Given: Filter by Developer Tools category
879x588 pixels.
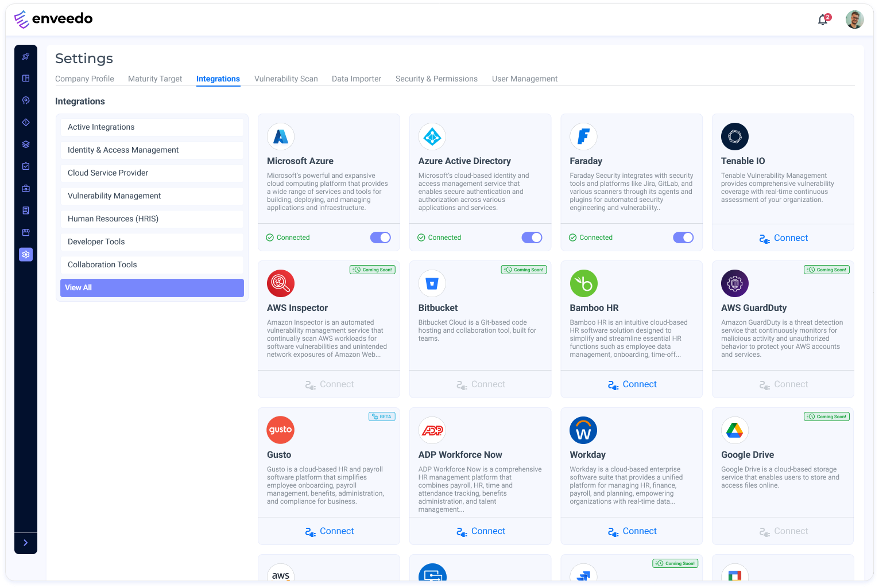Looking at the screenshot, I should tap(152, 242).
